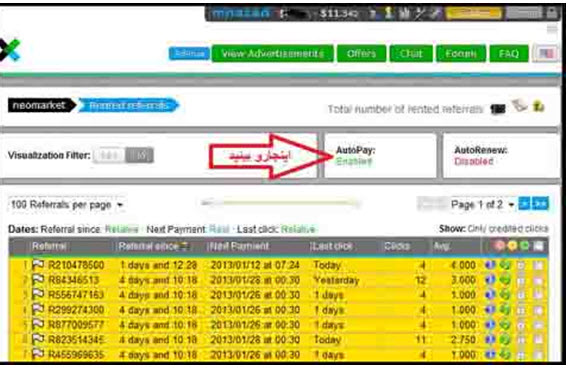Screen dimensions: 571x370
Task: Click the flag icon beside R84346513
Action: [38, 280]
